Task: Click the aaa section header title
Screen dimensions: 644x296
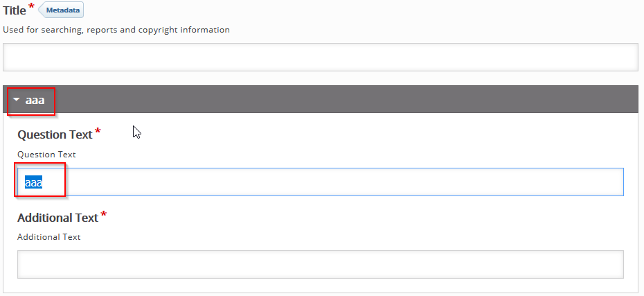Action: [x=35, y=100]
